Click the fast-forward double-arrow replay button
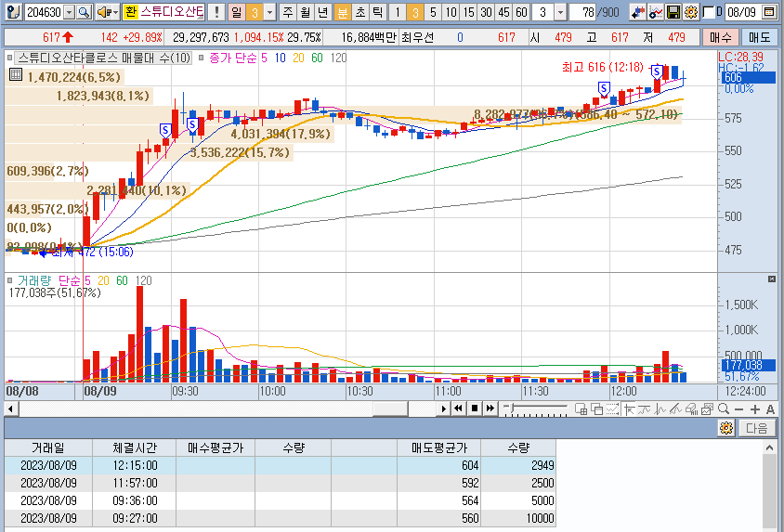 [x=490, y=409]
